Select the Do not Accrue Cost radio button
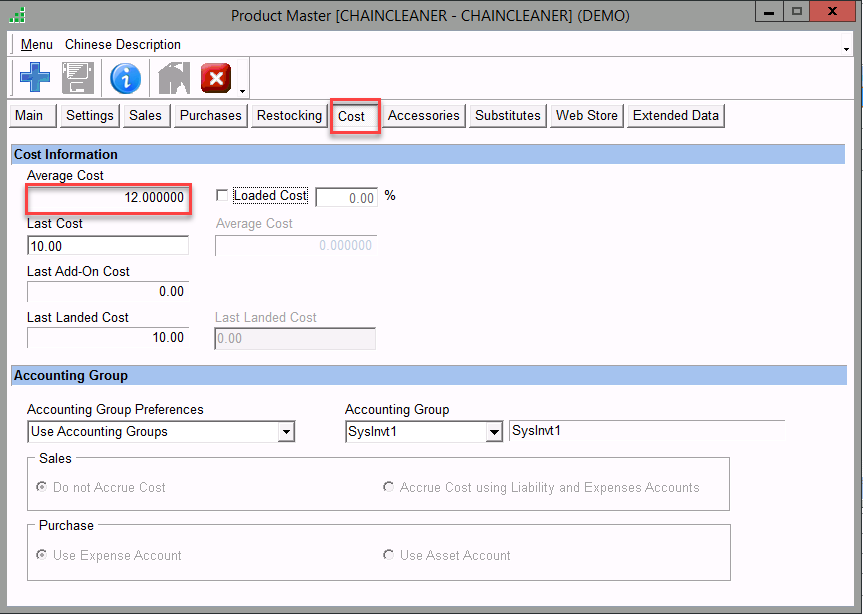Screen dimensions: 863x615 42,487
